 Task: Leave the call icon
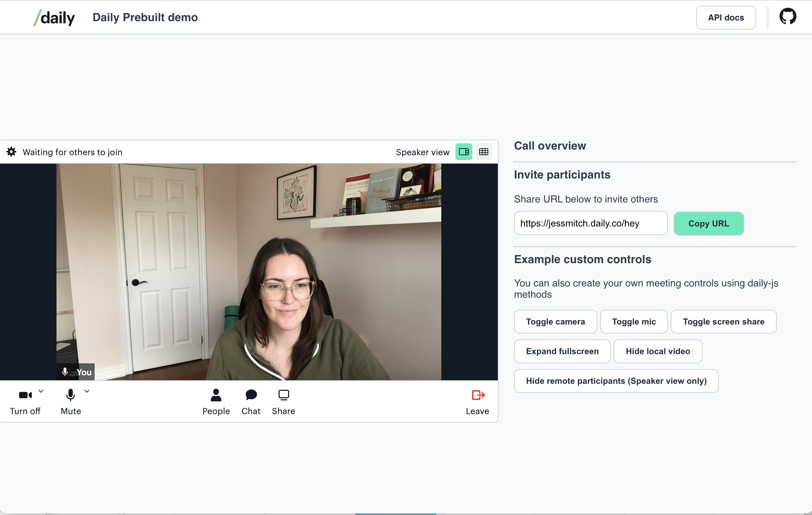[478, 395]
